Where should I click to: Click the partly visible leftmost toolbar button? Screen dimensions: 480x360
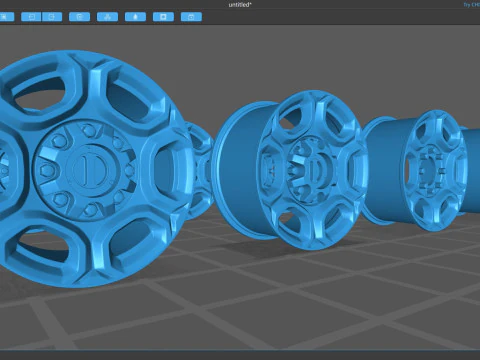pyautogui.click(x=7, y=17)
